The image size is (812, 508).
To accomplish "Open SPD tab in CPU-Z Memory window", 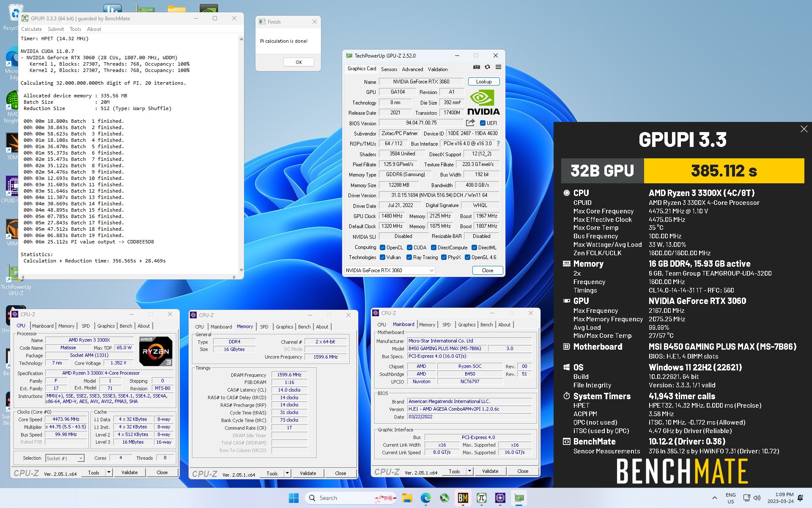I will coord(264,327).
